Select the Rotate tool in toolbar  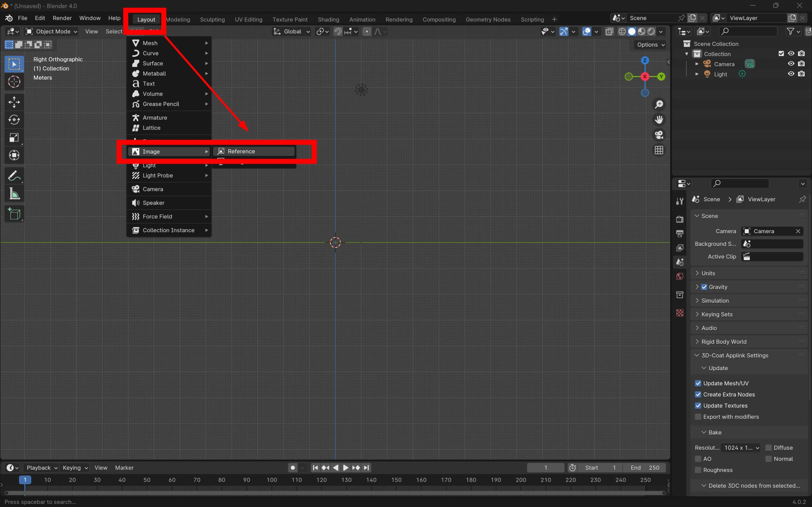point(14,120)
